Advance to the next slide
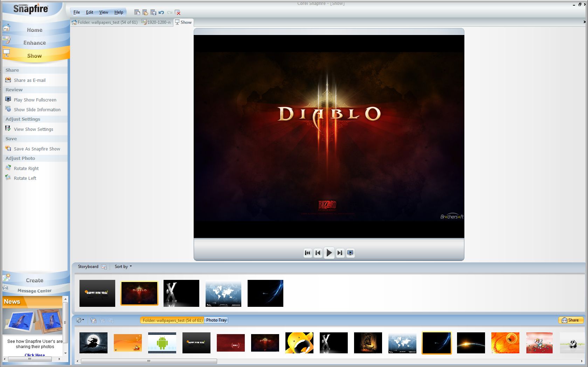The width and height of the screenshot is (588, 367). 340,253
